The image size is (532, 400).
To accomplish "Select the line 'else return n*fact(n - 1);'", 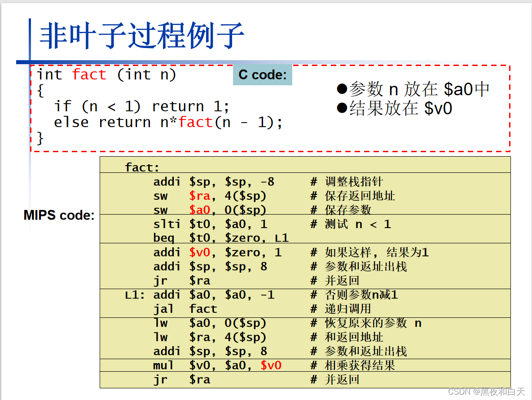I will coord(168,122).
